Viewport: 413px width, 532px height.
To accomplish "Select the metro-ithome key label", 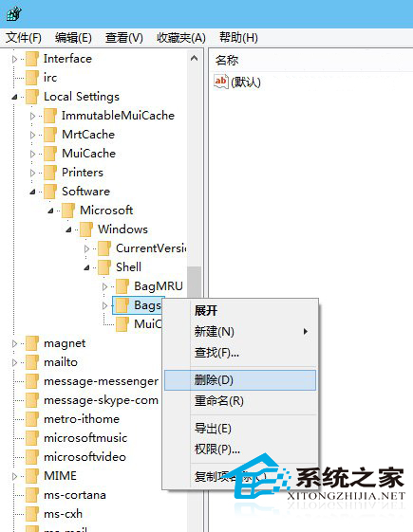I will click(82, 419).
